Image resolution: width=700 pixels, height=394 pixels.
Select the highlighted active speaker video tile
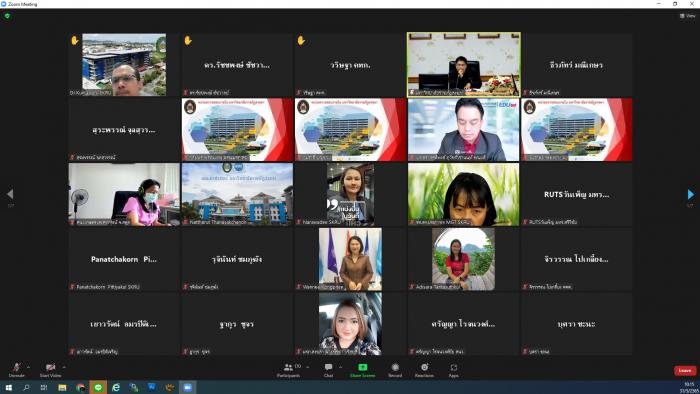pyautogui.click(x=463, y=64)
